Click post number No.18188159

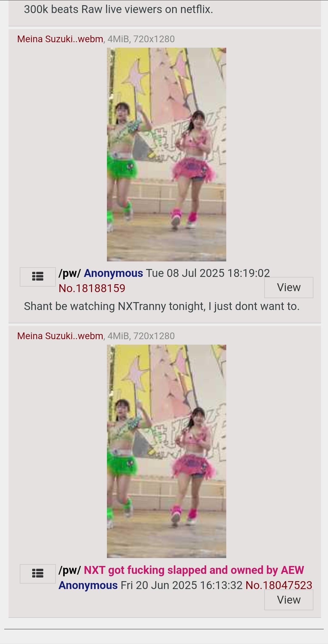[92, 288]
